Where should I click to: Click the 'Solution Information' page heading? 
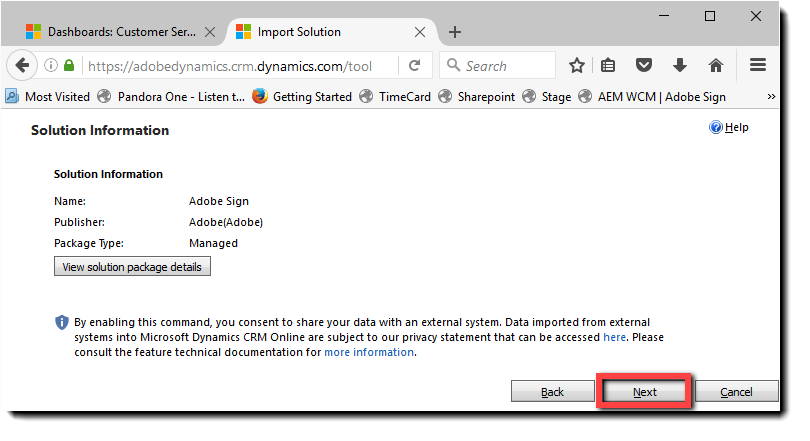[100, 130]
